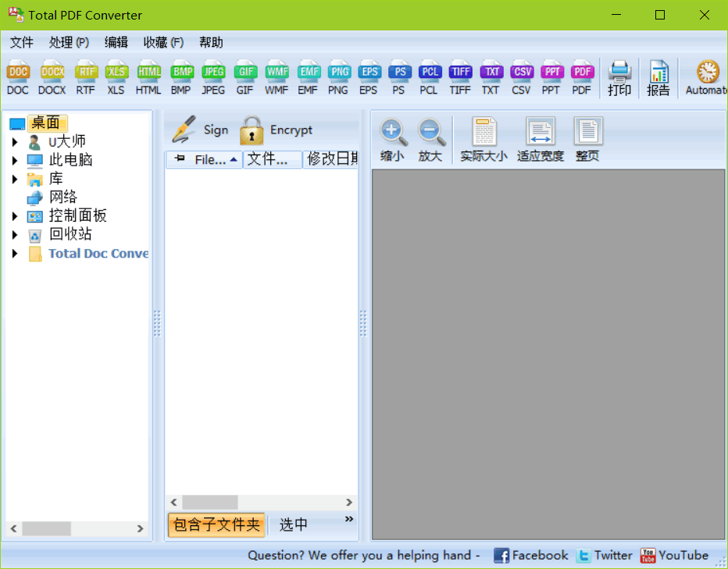Screen dimensions: 728x569
Task: Select BMP output icon
Action: coord(181,77)
